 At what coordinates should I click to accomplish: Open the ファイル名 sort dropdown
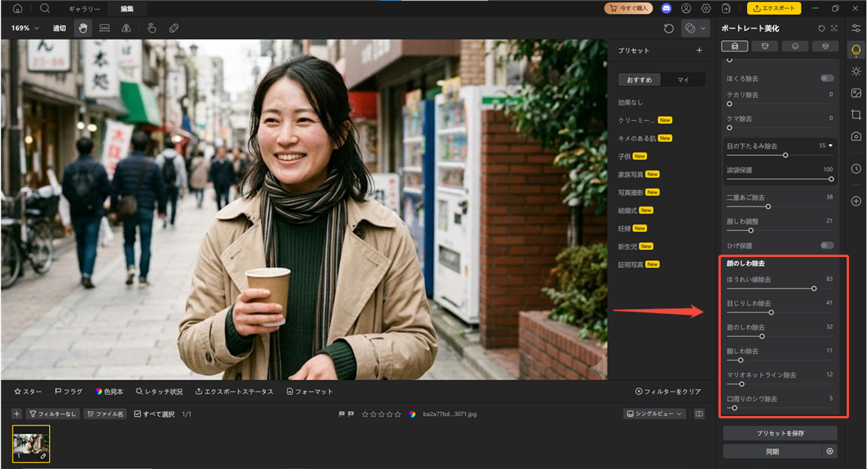coord(105,414)
